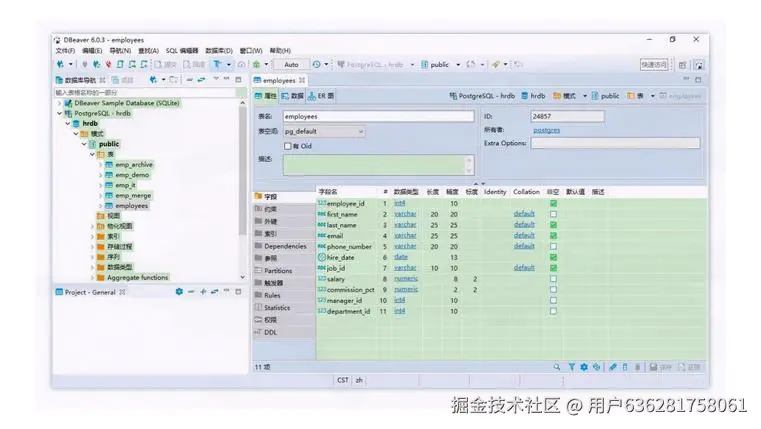Collapse the PostgreSQL - hrdb connection node
The width and height of the screenshot is (761, 429).
[x=59, y=113]
